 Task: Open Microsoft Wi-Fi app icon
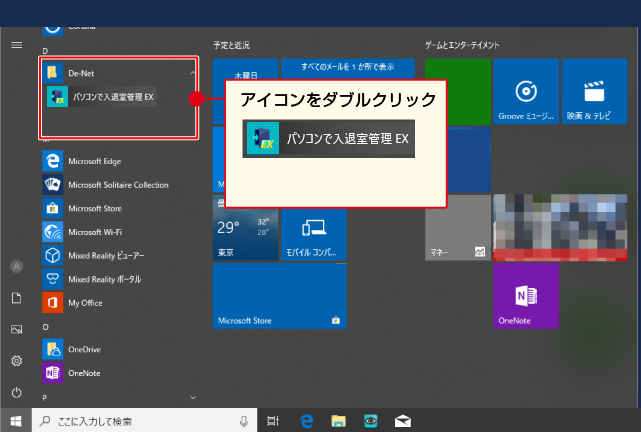pyautogui.click(x=53, y=232)
